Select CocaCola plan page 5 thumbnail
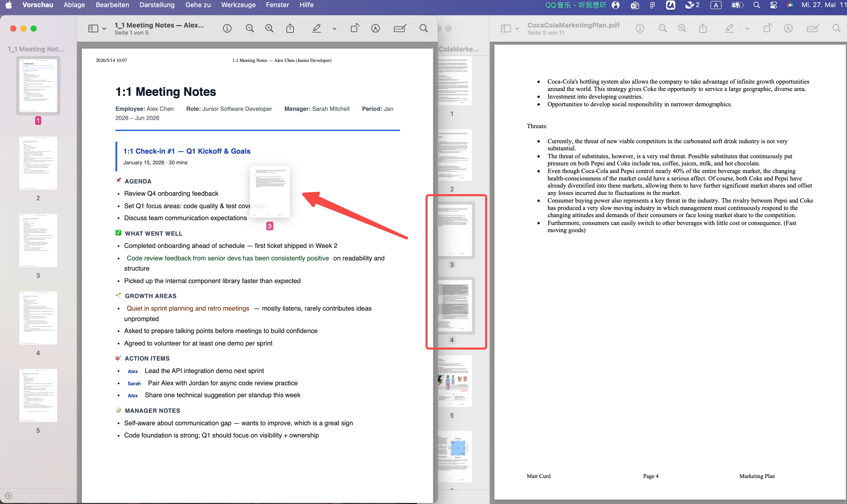This screenshot has height=504, width=847. (454, 381)
